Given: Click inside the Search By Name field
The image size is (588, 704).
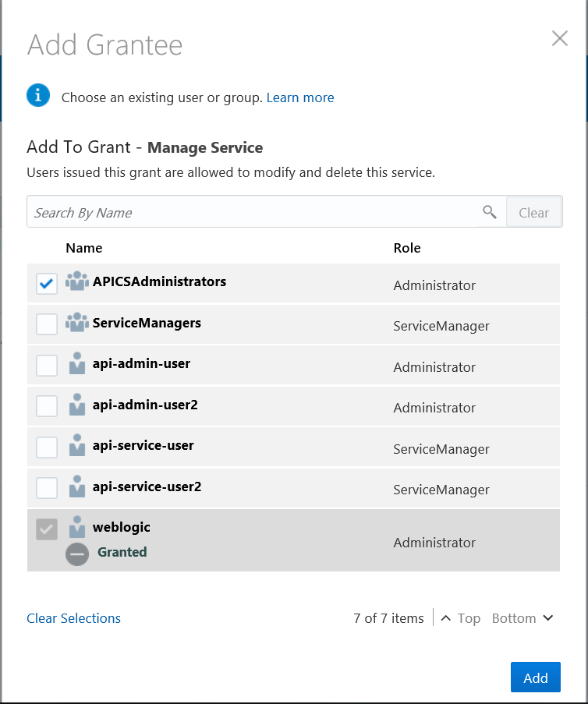Looking at the screenshot, I should 234,211.
